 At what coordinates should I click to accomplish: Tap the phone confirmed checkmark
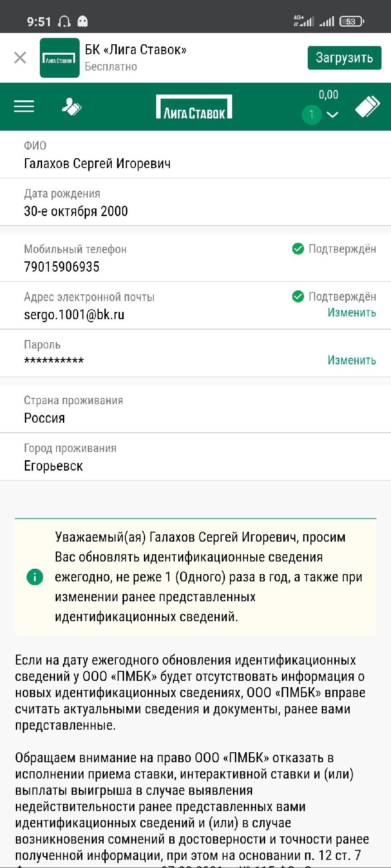pos(298,249)
